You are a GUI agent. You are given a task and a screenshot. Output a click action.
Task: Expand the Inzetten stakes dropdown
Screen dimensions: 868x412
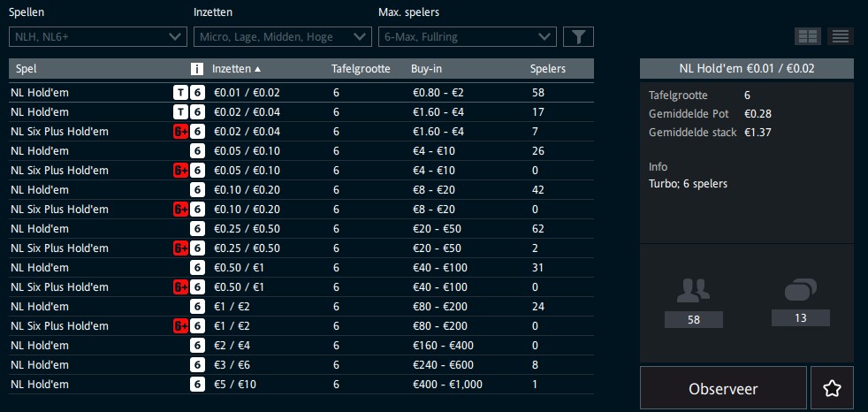282,36
